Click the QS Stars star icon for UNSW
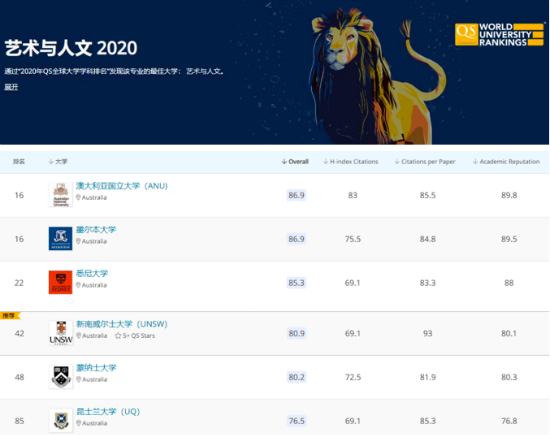Screen dimensions: 550x435 118,336
